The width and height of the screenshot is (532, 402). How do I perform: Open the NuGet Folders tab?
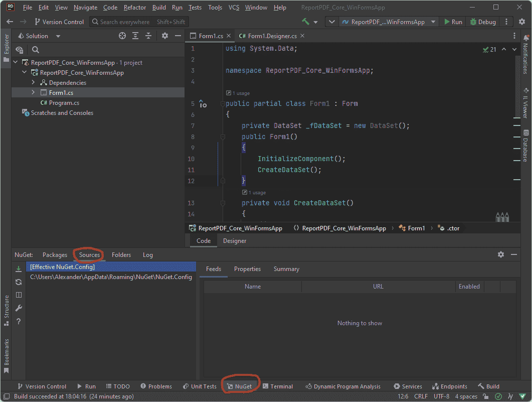pyautogui.click(x=121, y=254)
